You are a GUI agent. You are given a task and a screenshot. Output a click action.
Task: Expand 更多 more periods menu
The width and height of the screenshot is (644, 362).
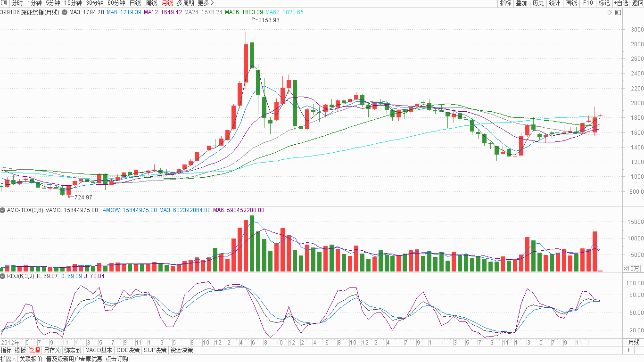point(206,3)
